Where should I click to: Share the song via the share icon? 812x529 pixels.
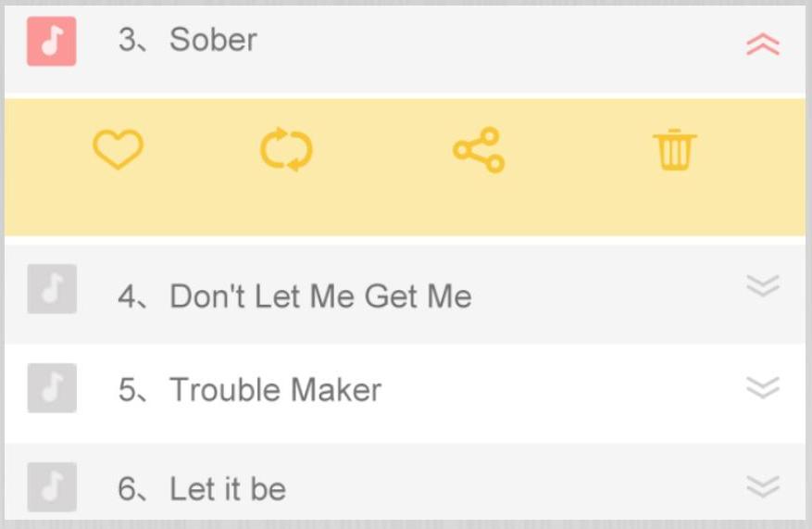[x=479, y=150]
